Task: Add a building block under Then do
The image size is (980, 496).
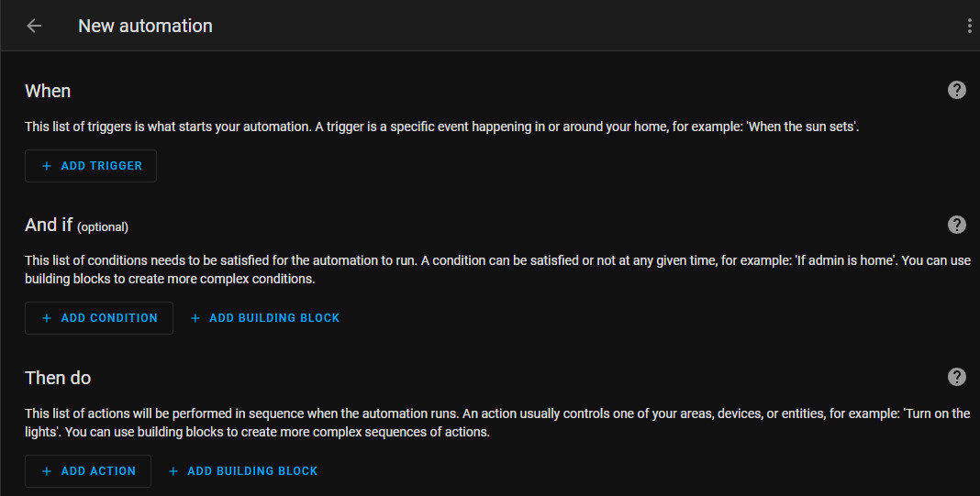Action: [x=252, y=471]
